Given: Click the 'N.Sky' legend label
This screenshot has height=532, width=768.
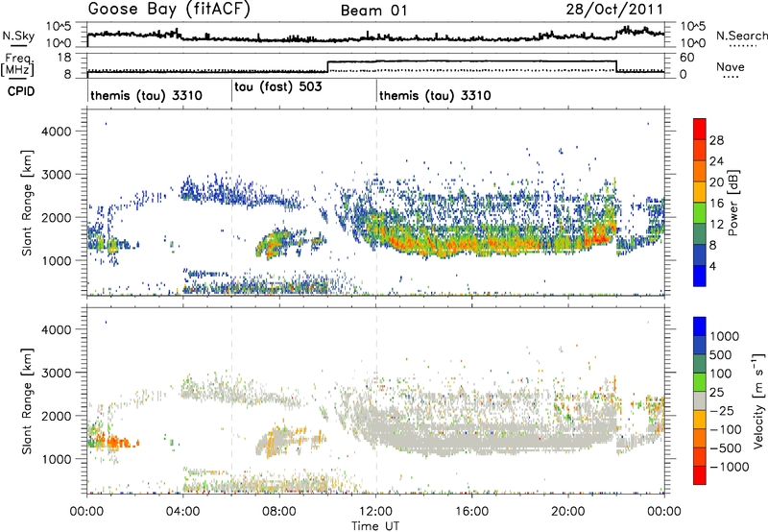Looking at the screenshot, I should click(18, 36).
